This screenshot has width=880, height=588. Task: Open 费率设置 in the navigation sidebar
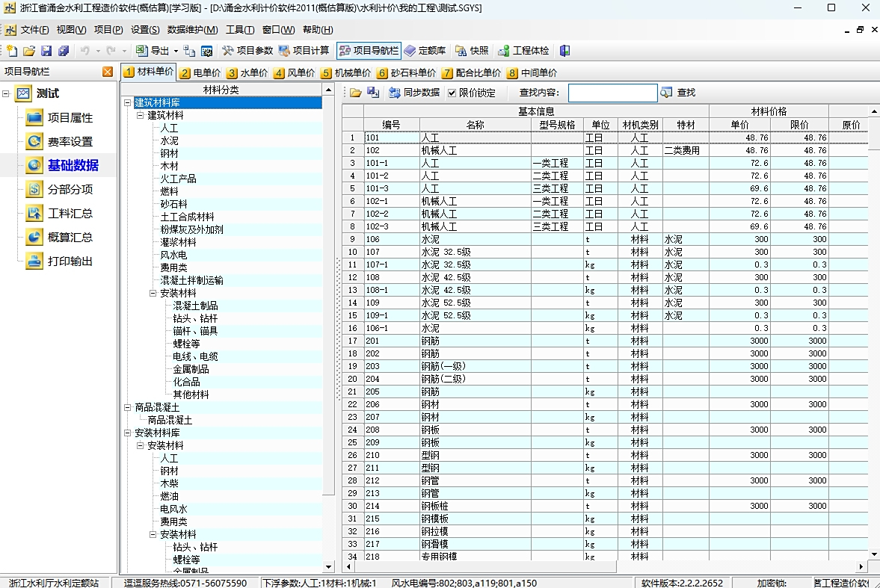click(x=70, y=142)
